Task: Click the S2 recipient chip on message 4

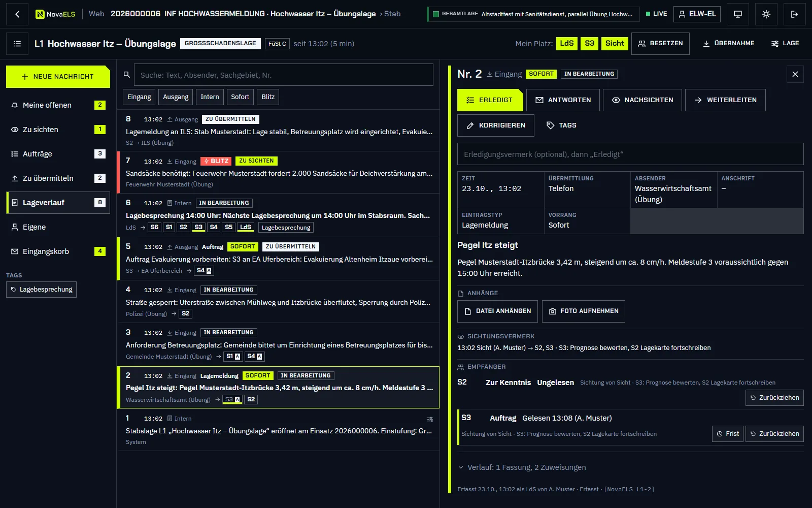Action: [x=186, y=314]
